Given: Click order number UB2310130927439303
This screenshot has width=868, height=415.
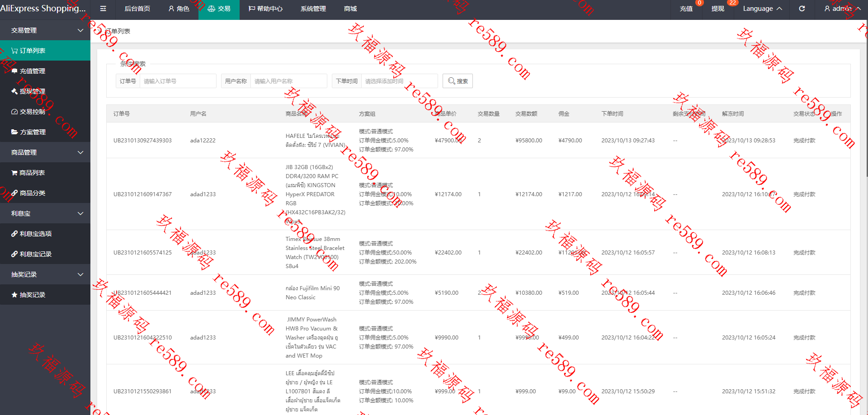Looking at the screenshot, I should 142,141.
